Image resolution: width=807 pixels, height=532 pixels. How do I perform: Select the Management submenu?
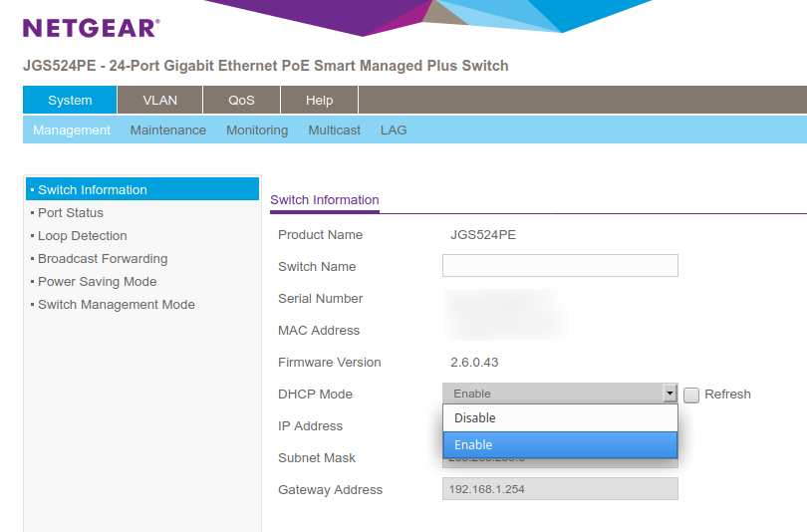click(72, 131)
